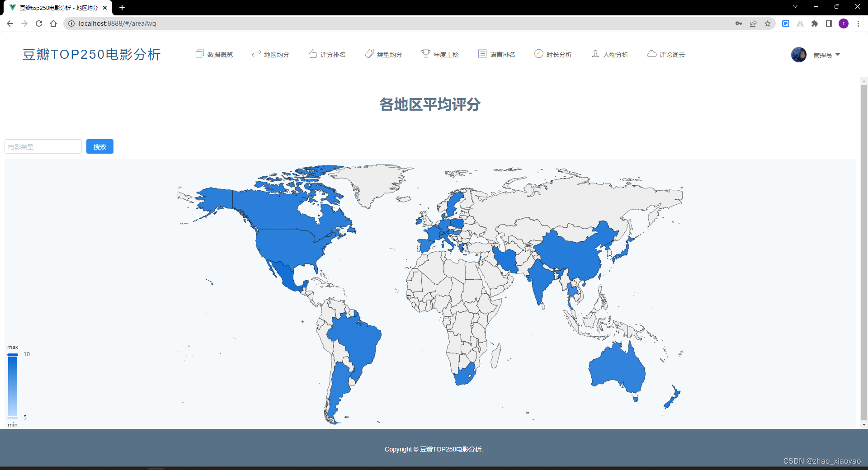Click the chevron beside window controls
This screenshot has height=470, width=868.
pos(795,7)
